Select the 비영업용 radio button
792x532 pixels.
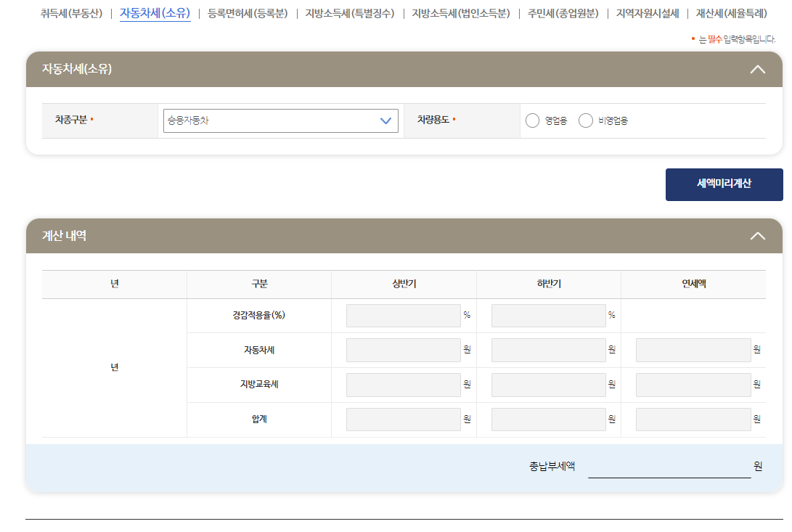(585, 120)
